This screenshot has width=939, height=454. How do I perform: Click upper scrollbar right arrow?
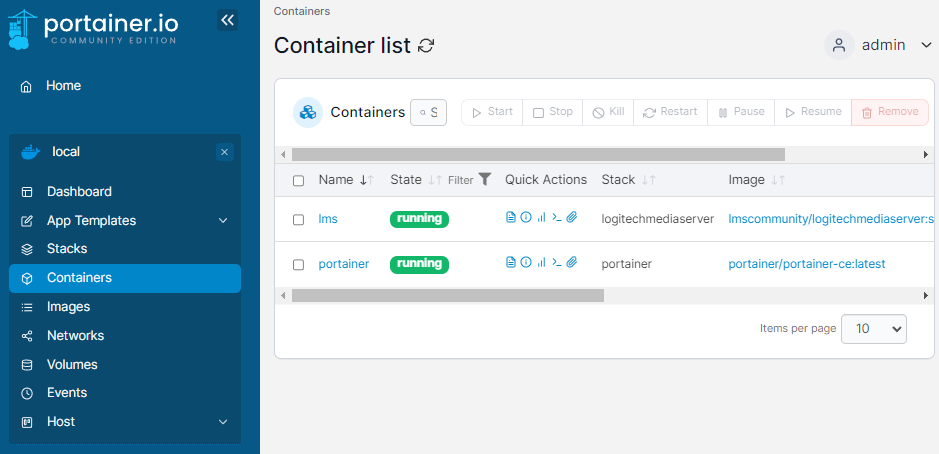click(x=926, y=155)
